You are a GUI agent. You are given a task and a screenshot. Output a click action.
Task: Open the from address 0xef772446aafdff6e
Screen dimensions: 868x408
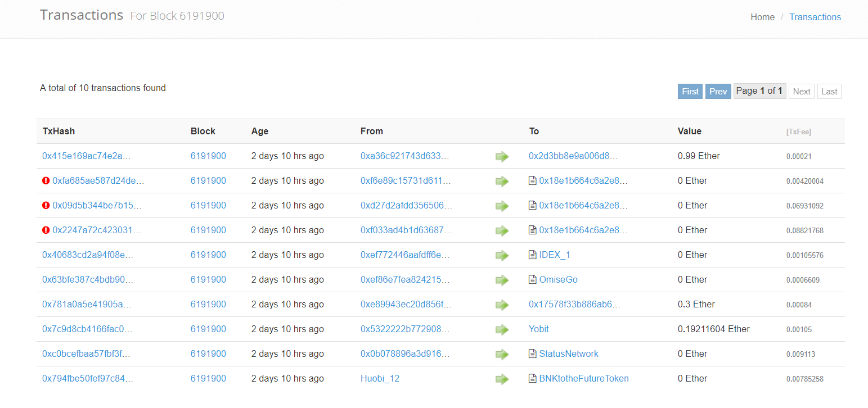[405, 255]
